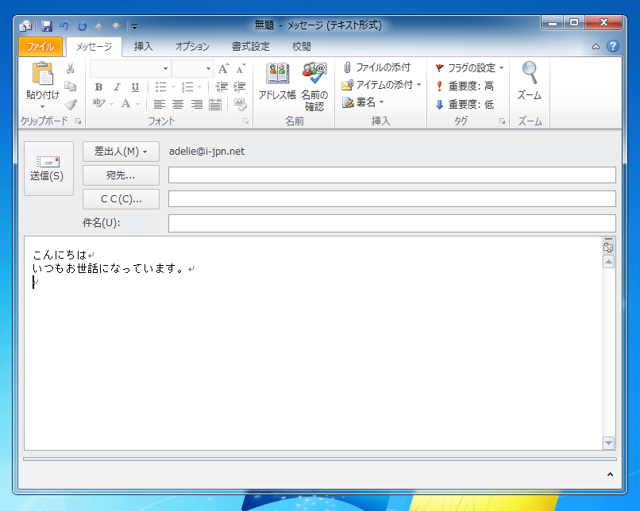
Task: Click the From (差出人) button
Action: click(121, 151)
